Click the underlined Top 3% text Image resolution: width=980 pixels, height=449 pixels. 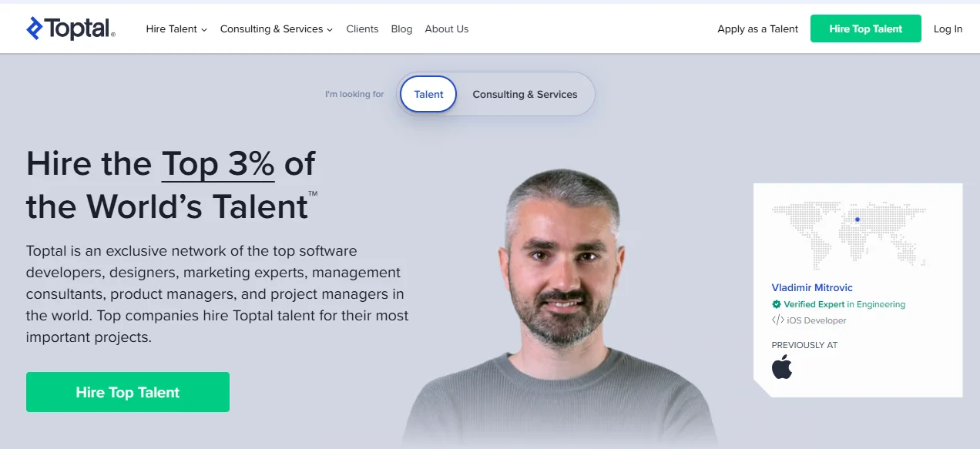pyautogui.click(x=216, y=163)
